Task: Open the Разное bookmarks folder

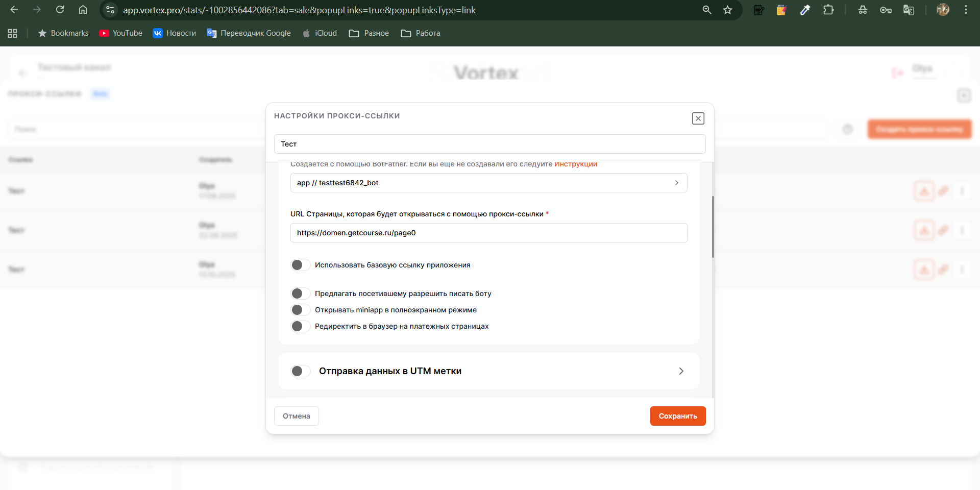Action: click(x=369, y=33)
